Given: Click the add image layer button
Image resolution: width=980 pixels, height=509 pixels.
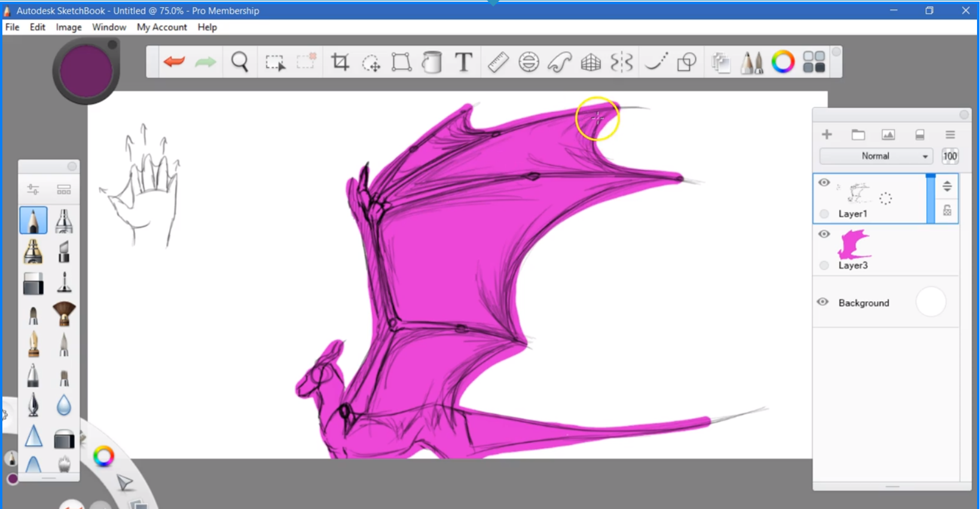Looking at the screenshot, I should 889,135.
